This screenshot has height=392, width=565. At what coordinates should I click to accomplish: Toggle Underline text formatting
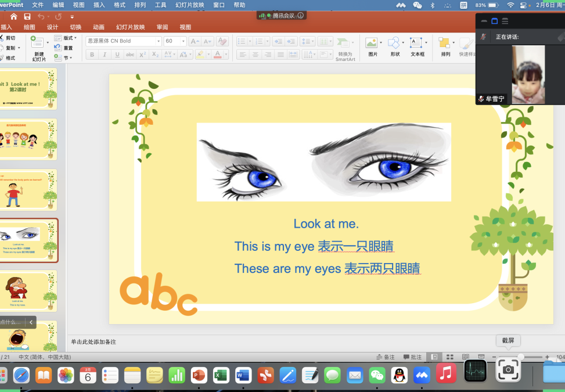pos(117,55)
